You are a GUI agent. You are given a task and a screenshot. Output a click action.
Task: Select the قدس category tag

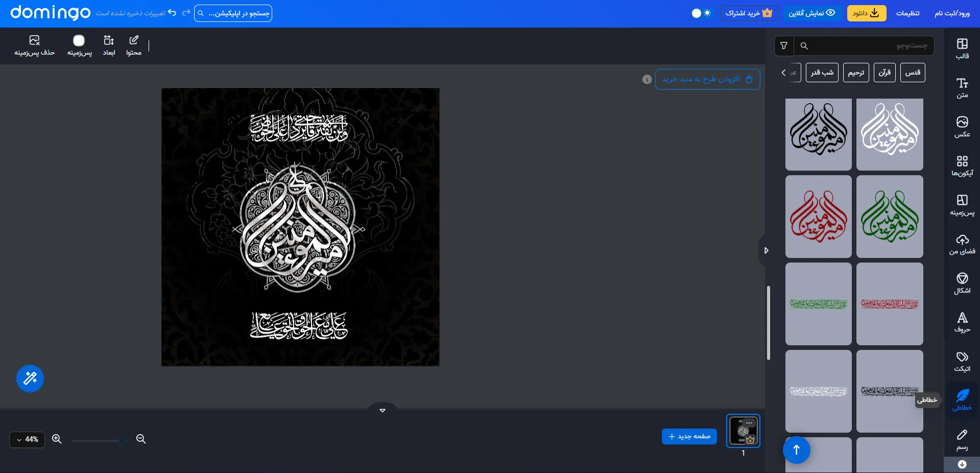click(913, 73)
